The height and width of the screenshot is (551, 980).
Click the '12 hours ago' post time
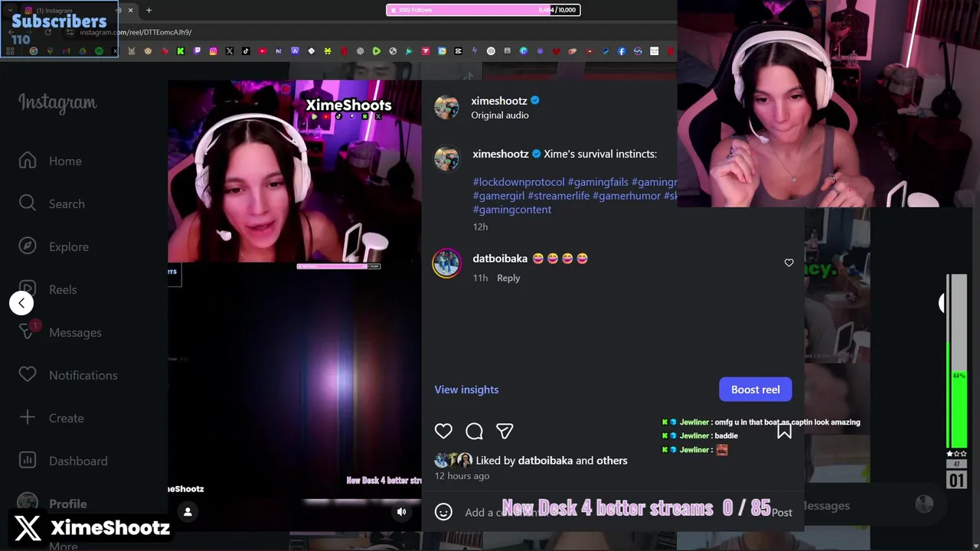point(462,476)
